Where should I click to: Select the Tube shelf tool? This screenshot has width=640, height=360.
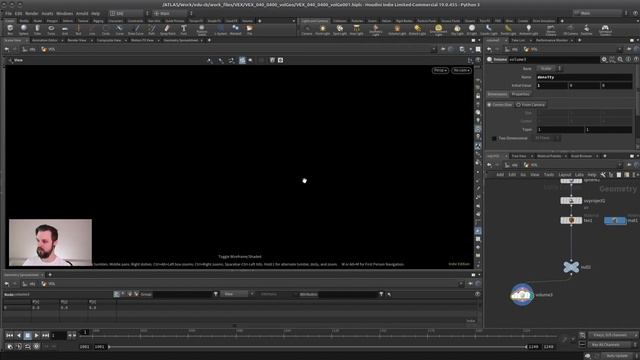(37, 29)
